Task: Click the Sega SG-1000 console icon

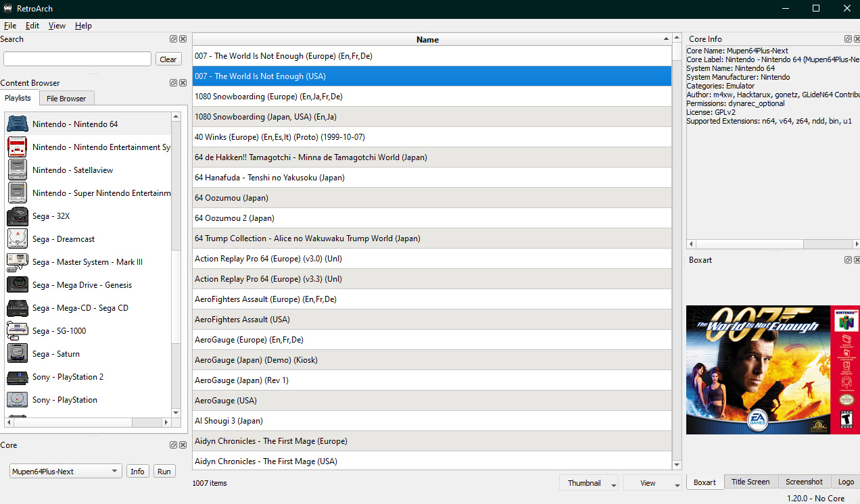Action: coord(17,331)
